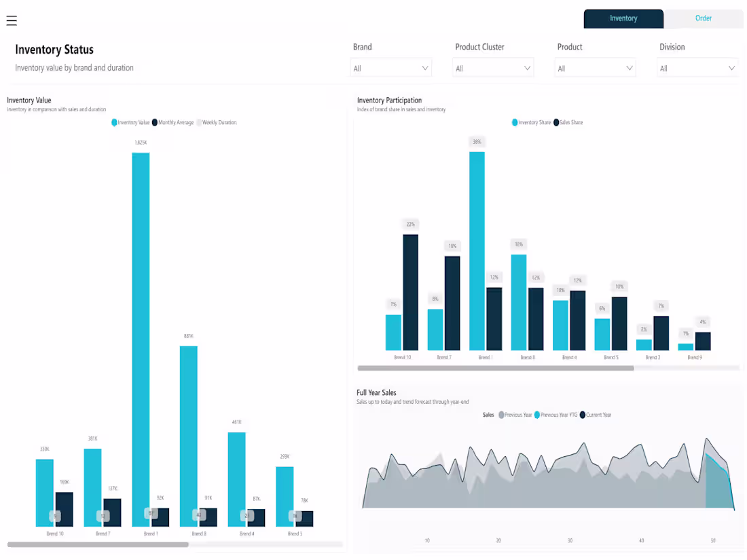
Task: Open the navigation hamburger menu
Action: pos(12,20)
